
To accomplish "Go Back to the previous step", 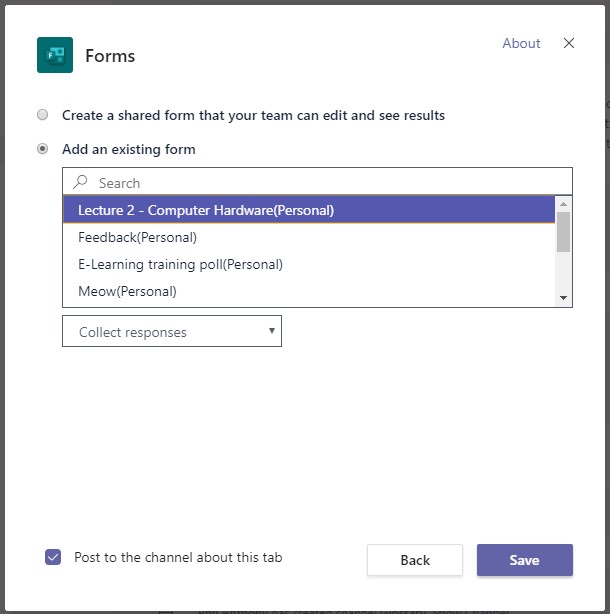I will pos(415,560).
